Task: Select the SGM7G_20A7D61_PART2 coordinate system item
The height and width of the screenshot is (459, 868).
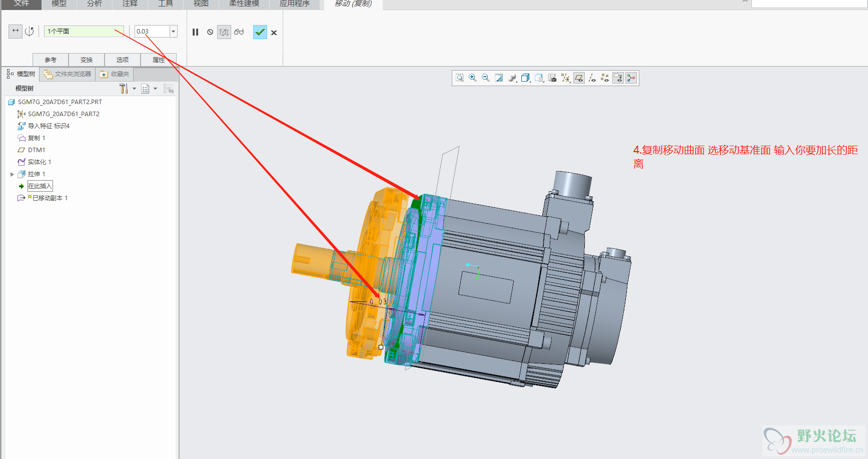Action: 59,114
